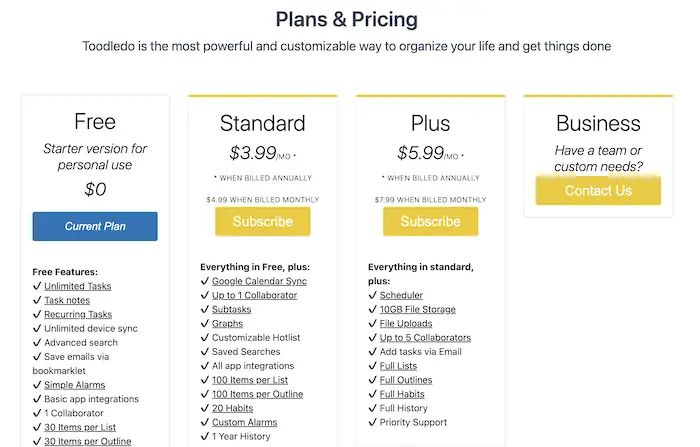Open the Task notes link
The image size is (700, 447).
click(x=67, y=301)
